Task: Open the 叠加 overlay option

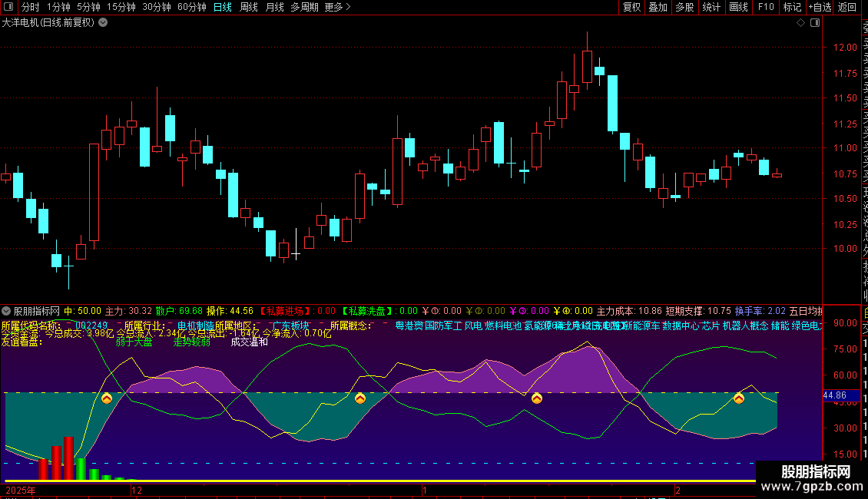Action: pos(658,7)
